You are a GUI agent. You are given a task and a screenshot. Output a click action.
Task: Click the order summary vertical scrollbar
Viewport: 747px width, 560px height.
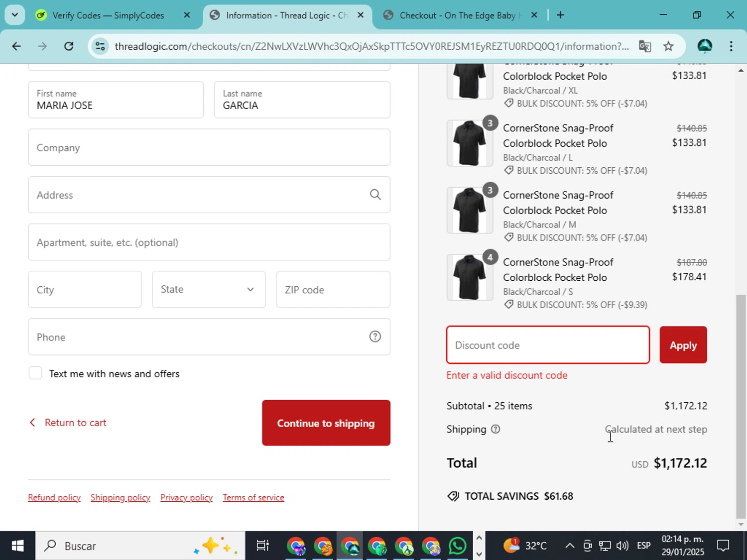[741, 406]
